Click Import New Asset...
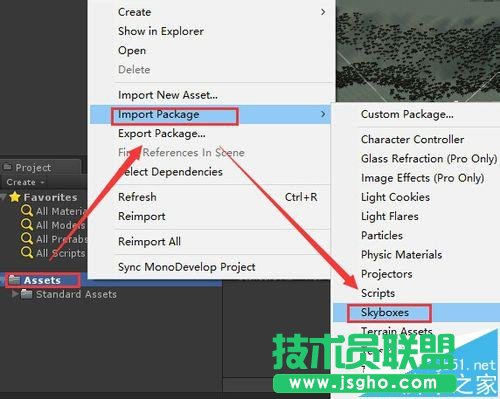 click(x=211, y=95)
